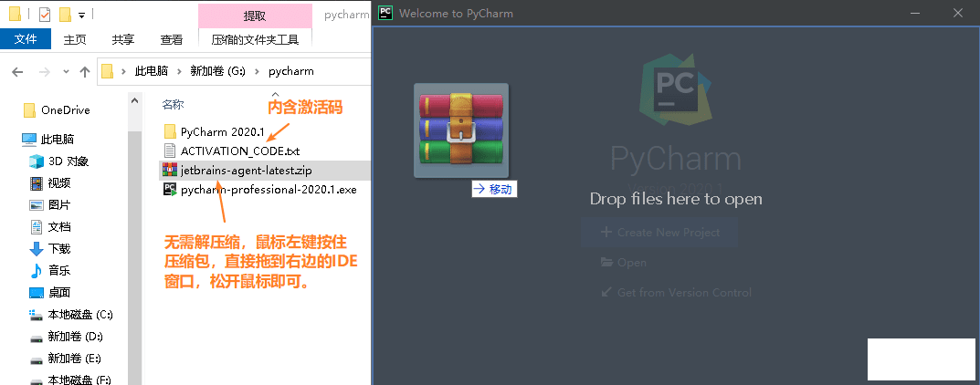Go up one folder level

[85, 72]
